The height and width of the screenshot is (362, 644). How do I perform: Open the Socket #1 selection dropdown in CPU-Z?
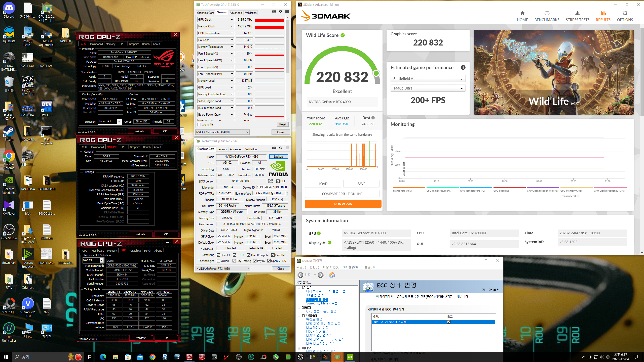109,121
